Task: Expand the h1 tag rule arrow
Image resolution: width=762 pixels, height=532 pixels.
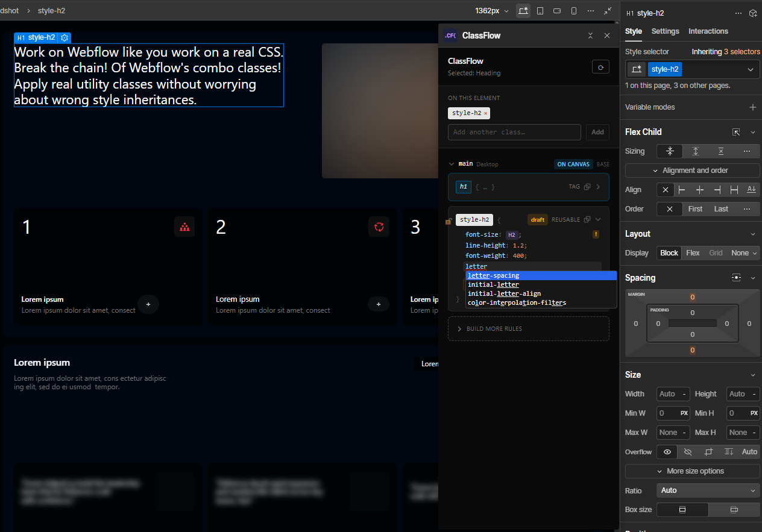Action: (x=598, y=187)
